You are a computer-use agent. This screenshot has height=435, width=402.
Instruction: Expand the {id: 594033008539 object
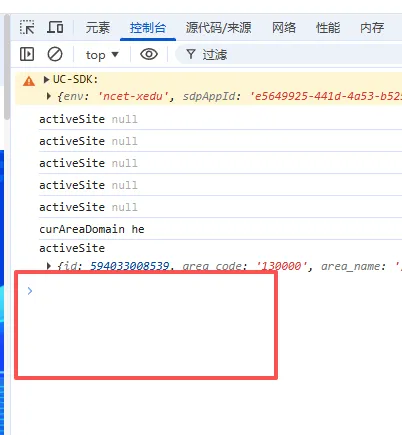pyautogui.click(x=49, y=266)
